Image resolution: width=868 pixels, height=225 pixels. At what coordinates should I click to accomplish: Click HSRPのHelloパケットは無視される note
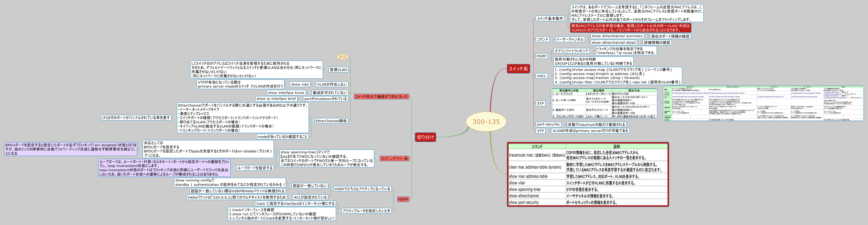click(238, 191)
